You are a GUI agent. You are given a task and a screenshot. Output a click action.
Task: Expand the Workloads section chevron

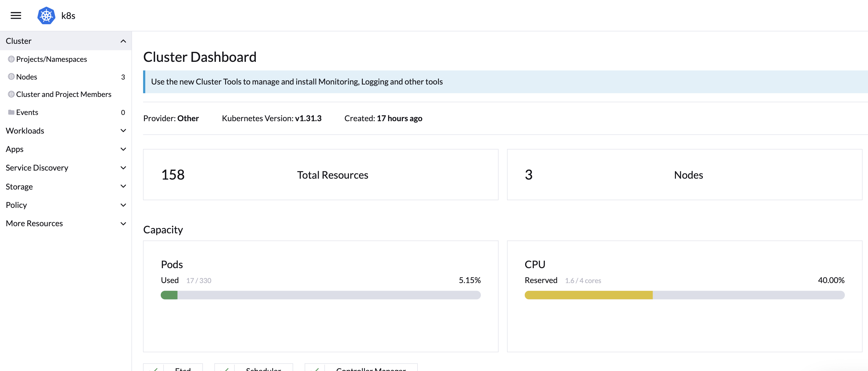[x=123, y=131]
